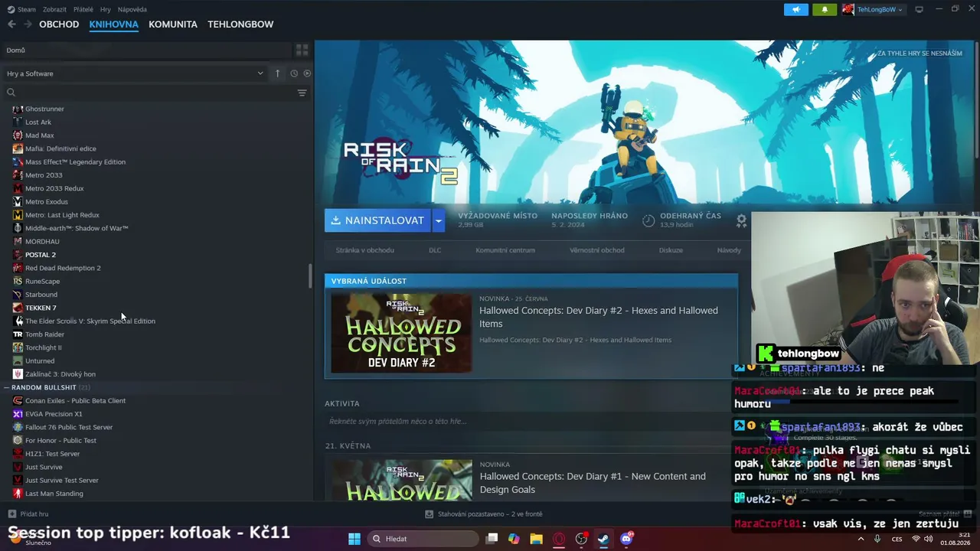Open Risk of Rain 2 settings gear
This screenshot has height=551, width=980.
click(x=741, y=220)
